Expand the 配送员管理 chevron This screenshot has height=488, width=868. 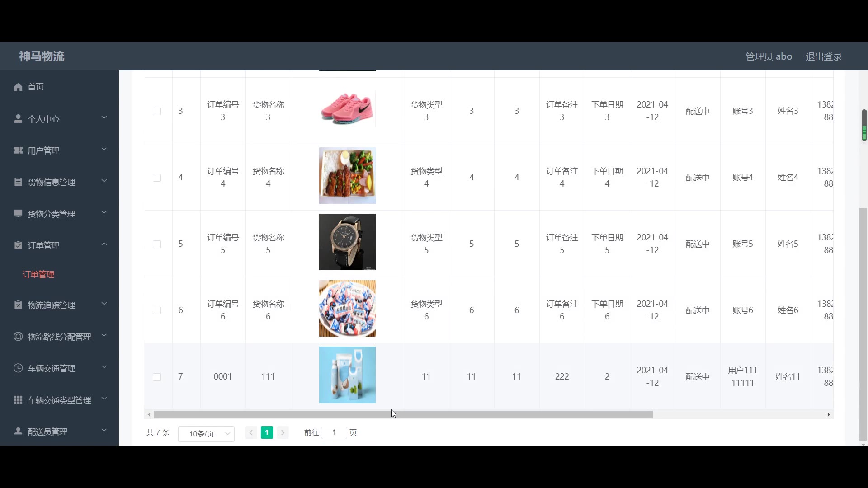[x=104, y=430]
